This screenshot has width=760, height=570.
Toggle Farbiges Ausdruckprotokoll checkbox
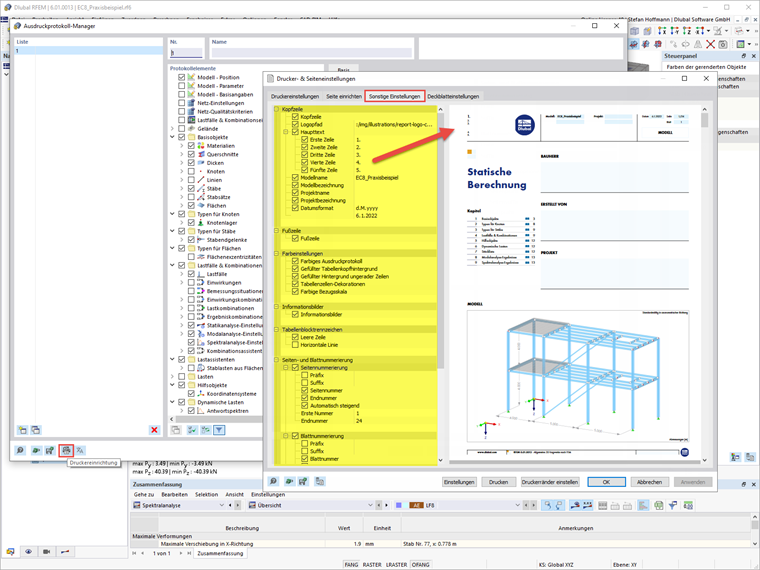295,261
